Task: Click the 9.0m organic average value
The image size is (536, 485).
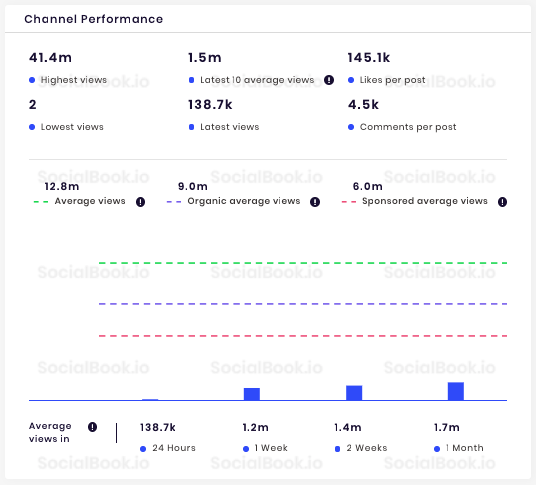Action: point(193,187)
